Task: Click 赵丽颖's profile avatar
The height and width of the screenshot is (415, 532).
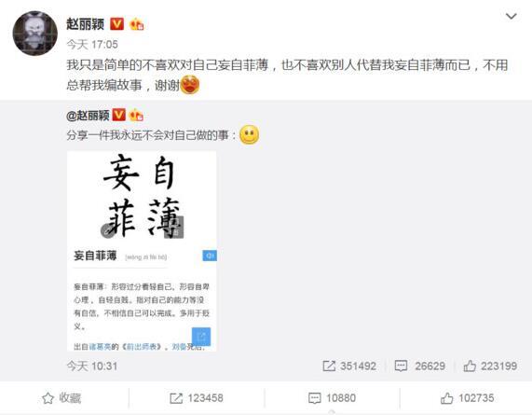Action: [x=35, y=34]
